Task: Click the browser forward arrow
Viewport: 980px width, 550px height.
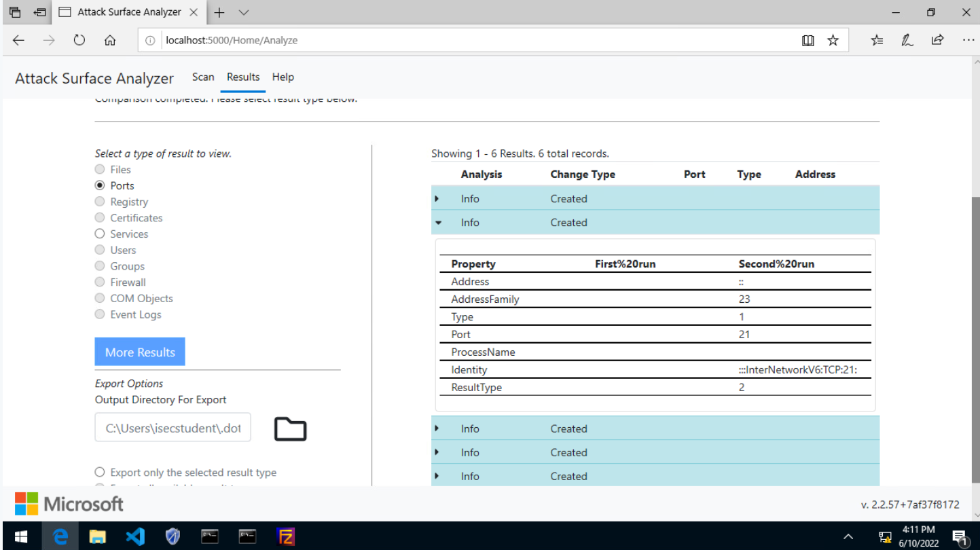Action: (49, 40)
